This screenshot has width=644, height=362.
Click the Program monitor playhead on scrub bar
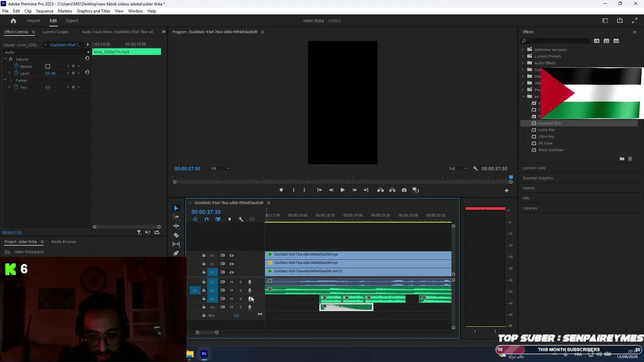(x=511, y=177)
